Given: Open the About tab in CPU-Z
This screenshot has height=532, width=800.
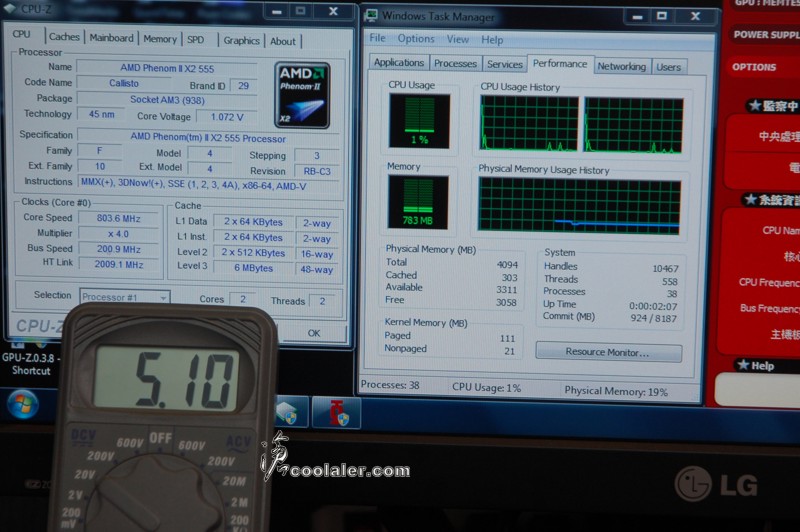Looking at the screenshot, I should point(283,42).
